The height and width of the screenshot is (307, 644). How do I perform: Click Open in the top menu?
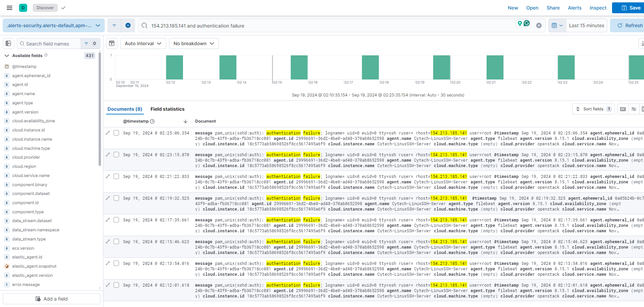(532, 8)
